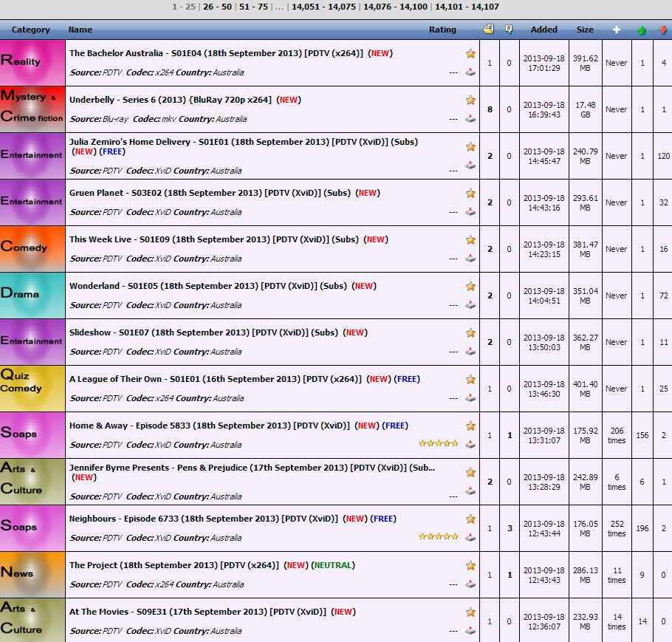Click the five-star rating for Neighbours
This screenshot has height=642, width=672.
(x=439, y=536)
